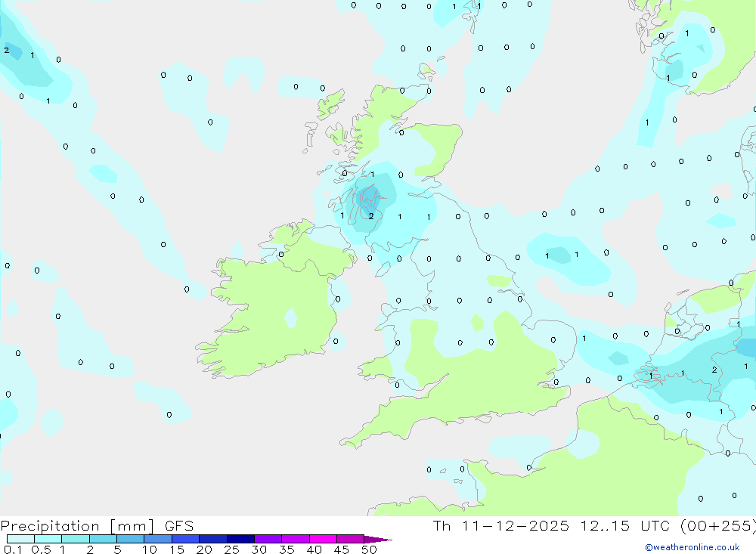This screenshot has width=756, height=554.
Task: Pick the 15 to 20 mm legend swatch
Action: point(185,539)
